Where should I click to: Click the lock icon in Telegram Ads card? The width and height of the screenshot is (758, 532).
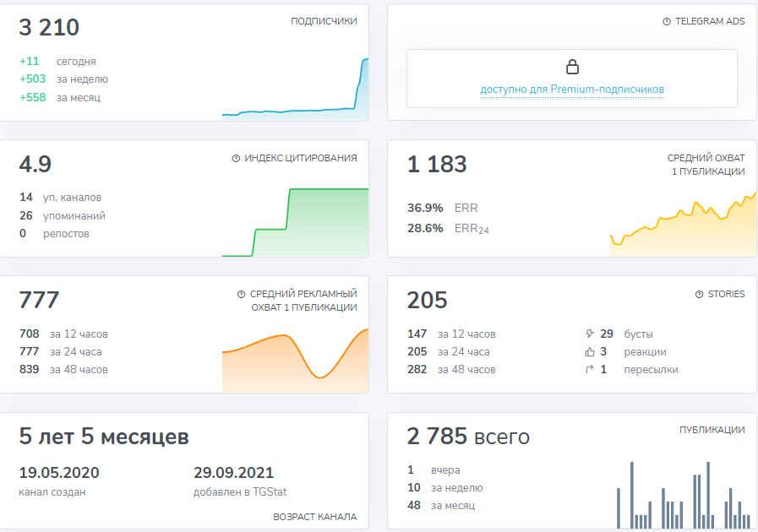572,68
